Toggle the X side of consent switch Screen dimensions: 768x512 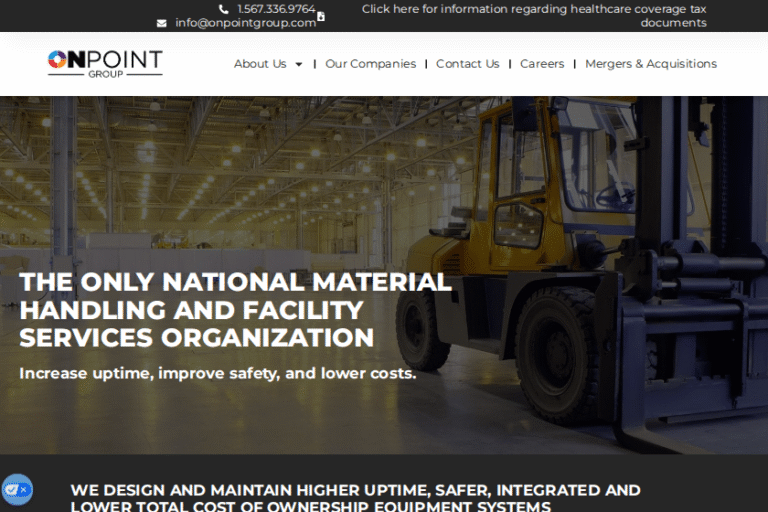pos(24,489)
